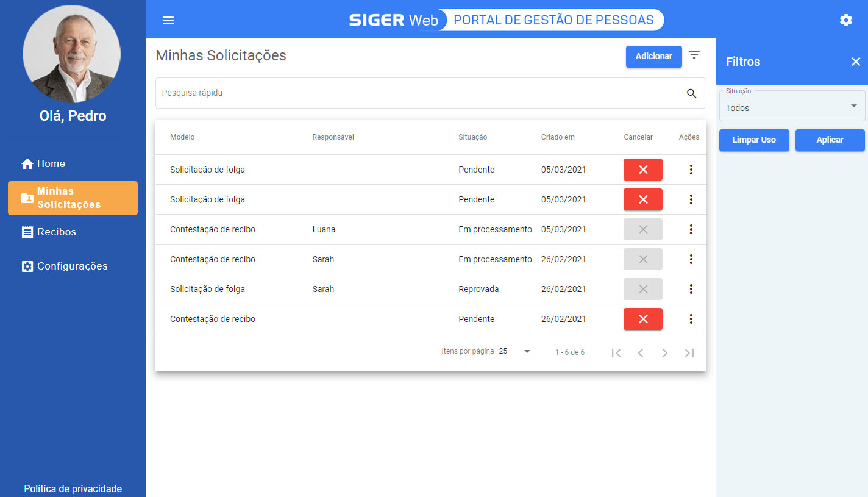Image resolution: width=868 pixels, height=497 pixels.
Task: Apply filters with the Aplicar button
Action: pyautogui.click(x=830, y=140)
